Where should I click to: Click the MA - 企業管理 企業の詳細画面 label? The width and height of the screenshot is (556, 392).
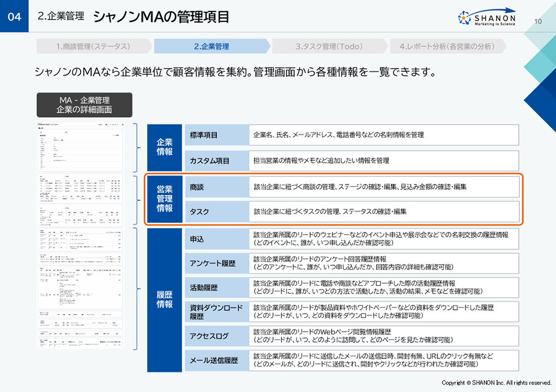[x=84, y=105]
